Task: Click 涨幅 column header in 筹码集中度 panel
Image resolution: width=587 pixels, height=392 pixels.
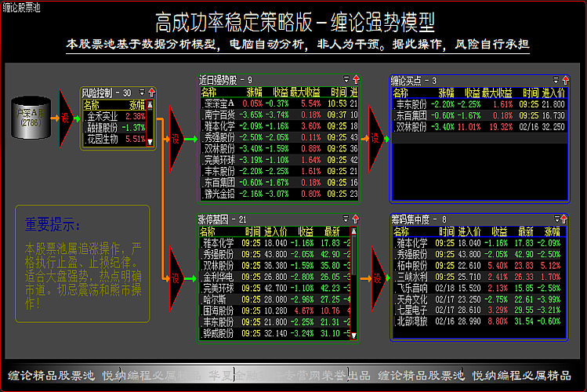Action: 549,231
